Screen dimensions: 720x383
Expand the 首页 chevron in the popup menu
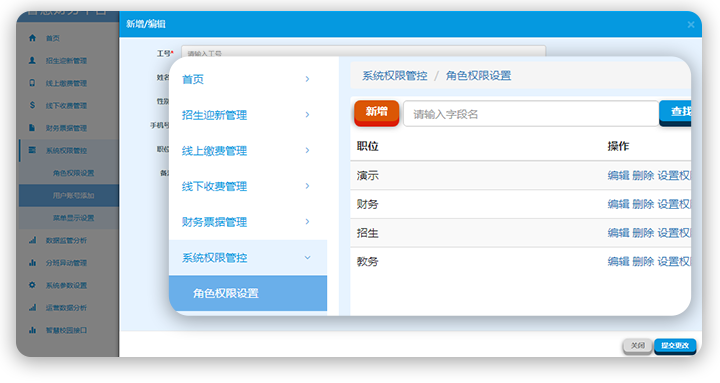(x=307, y=79)
